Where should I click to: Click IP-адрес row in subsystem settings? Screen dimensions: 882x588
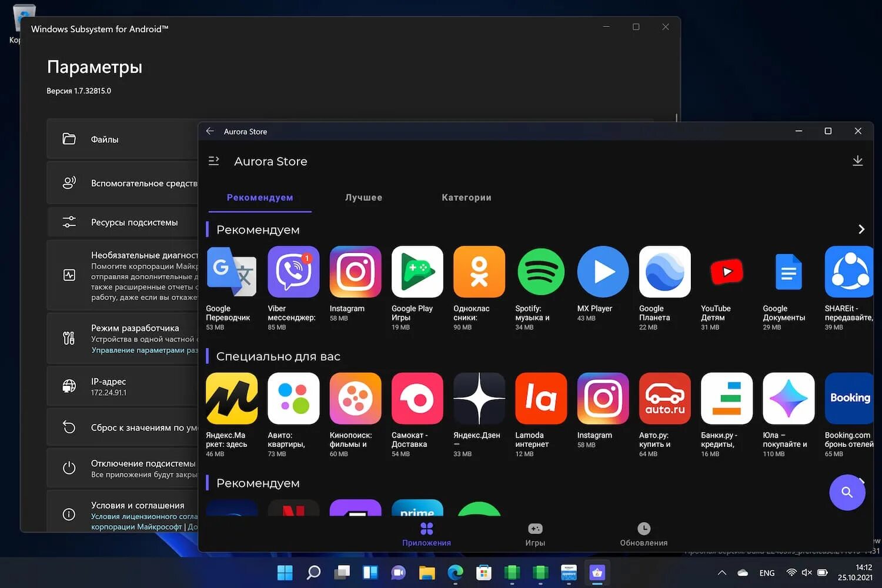[x=123, y=386]
